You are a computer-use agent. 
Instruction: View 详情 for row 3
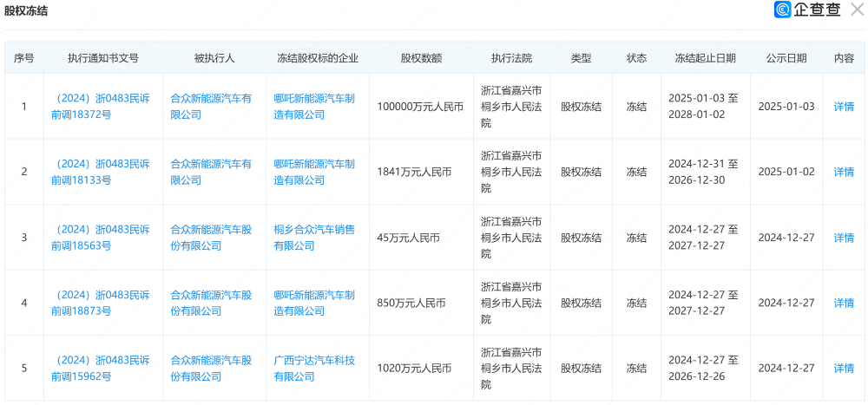[x=844, y=238]
